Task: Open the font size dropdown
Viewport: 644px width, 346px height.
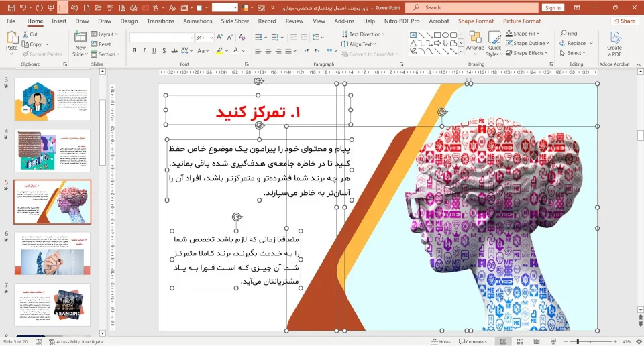Action: pyautogui.click(x=211, y=38)
